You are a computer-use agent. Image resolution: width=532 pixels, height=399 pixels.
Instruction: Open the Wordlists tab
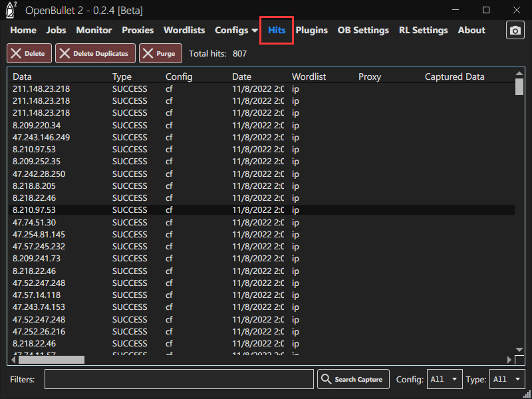click(x=184, y=31)
